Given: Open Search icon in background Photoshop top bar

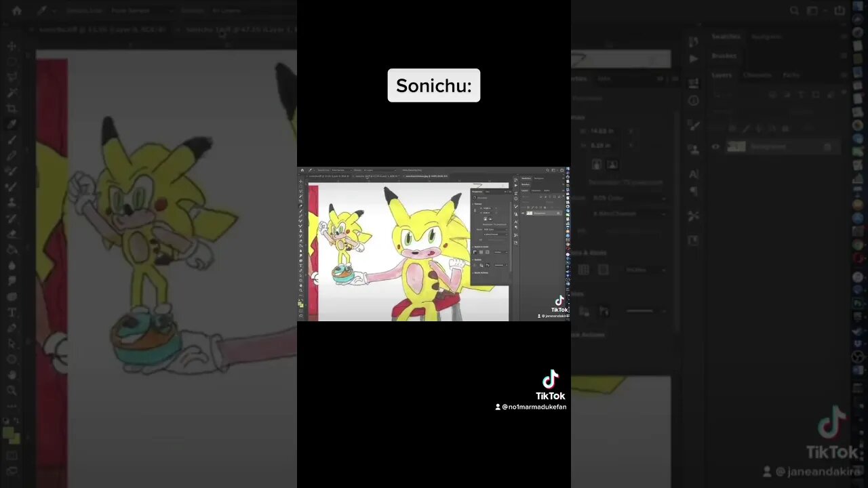Looking at the screenshot, I should (795, 11).
